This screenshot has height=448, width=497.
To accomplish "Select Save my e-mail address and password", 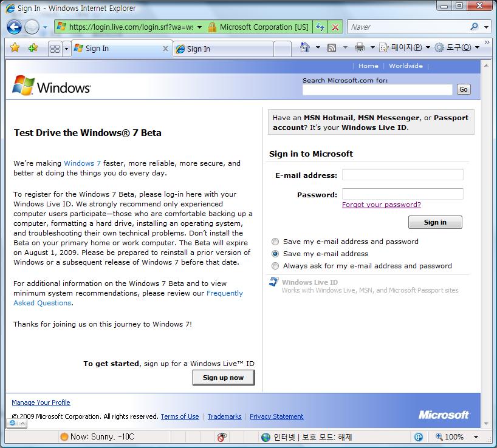I will pos(275,242).
